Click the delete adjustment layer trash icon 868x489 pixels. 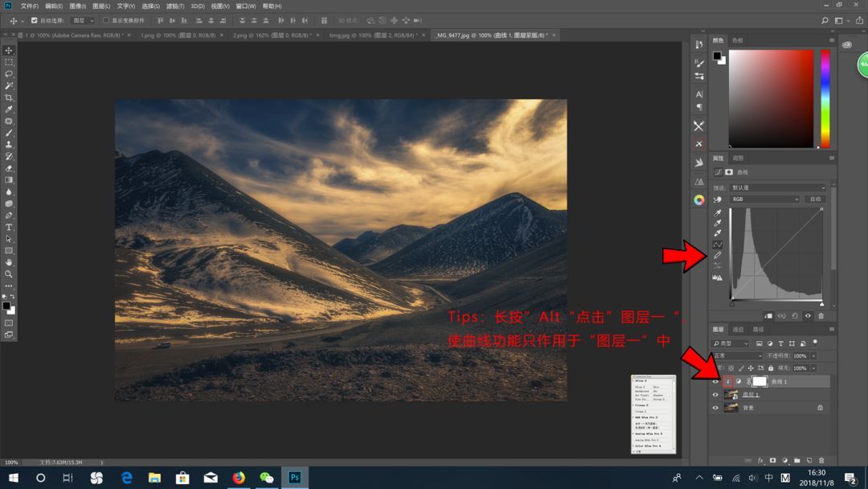pyautogui.click(x=821, y=316)
